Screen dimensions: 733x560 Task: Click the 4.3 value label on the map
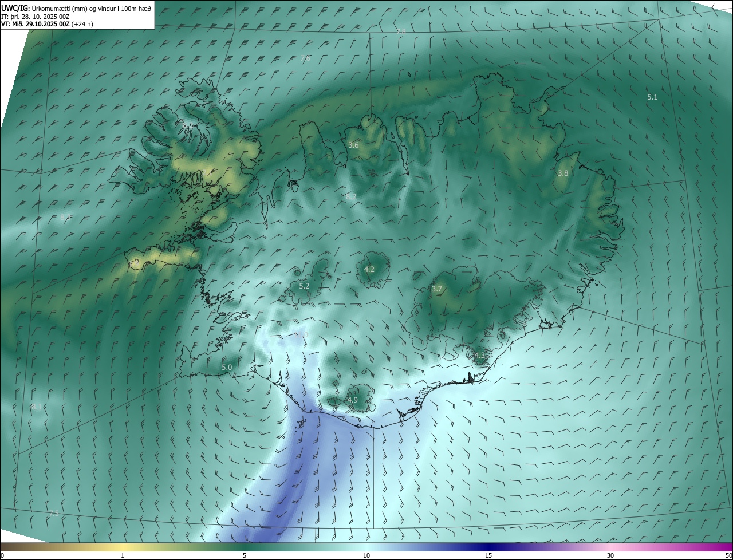pyautogui.click(x=479, y=356)
